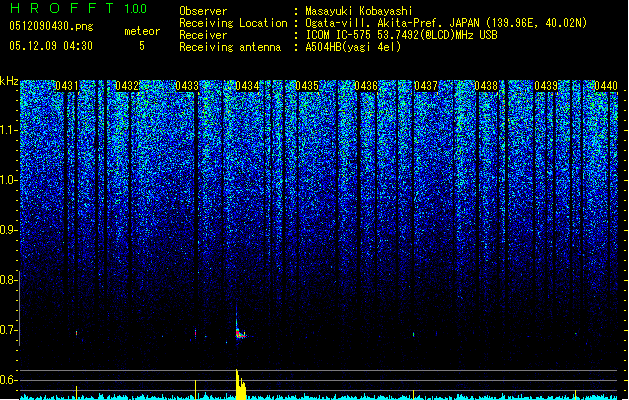Click the 'Receiving antenna' label
629x400 pixels.
click(x=230, y=47)
